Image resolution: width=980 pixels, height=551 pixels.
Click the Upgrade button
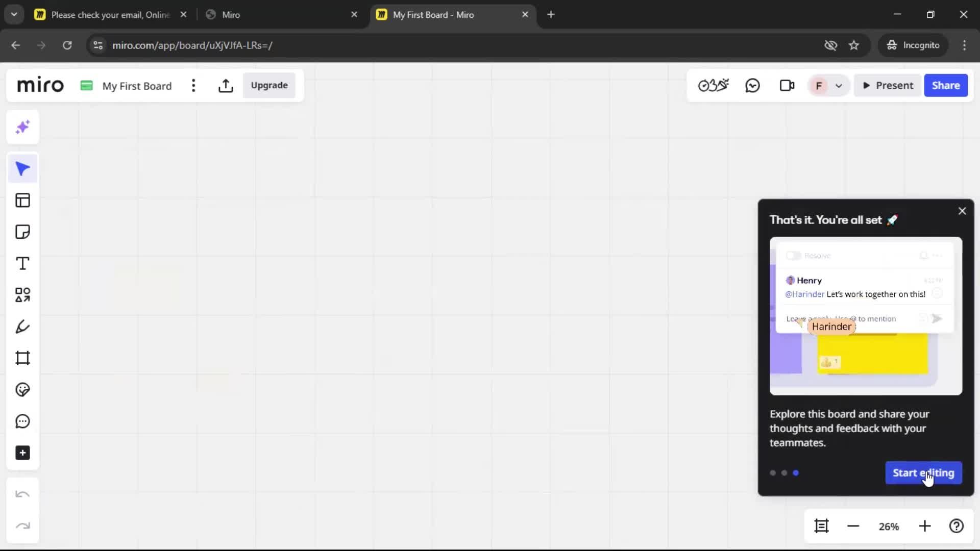(269, 85)
